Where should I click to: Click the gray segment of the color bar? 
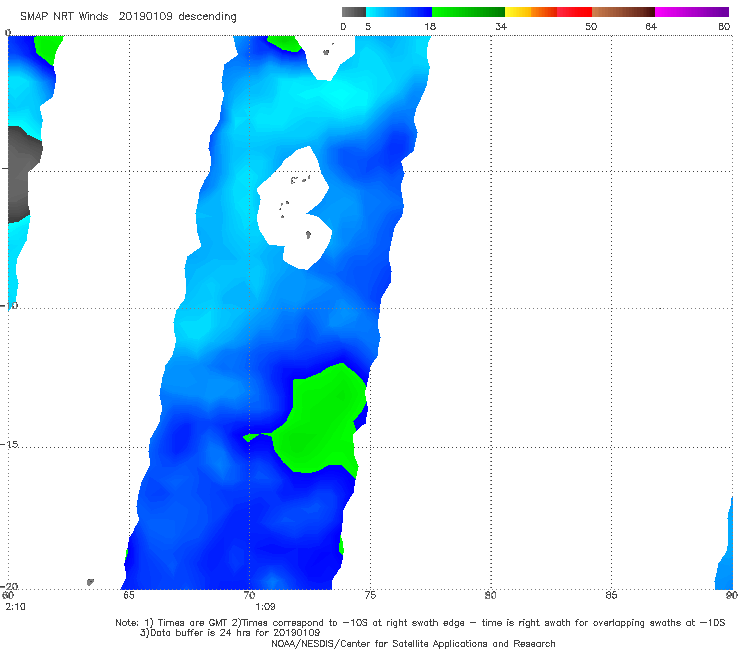353,12
